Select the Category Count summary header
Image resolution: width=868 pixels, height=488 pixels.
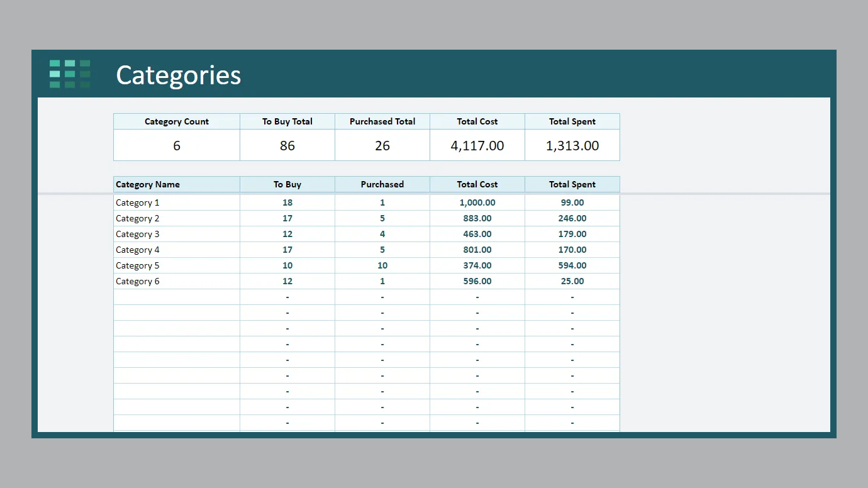[x=176, y=121]
